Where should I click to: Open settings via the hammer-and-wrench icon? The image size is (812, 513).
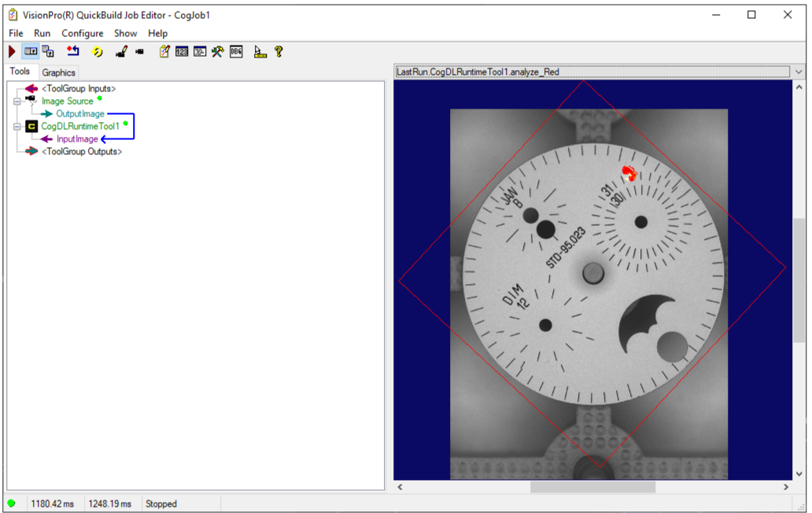[217, 52]
